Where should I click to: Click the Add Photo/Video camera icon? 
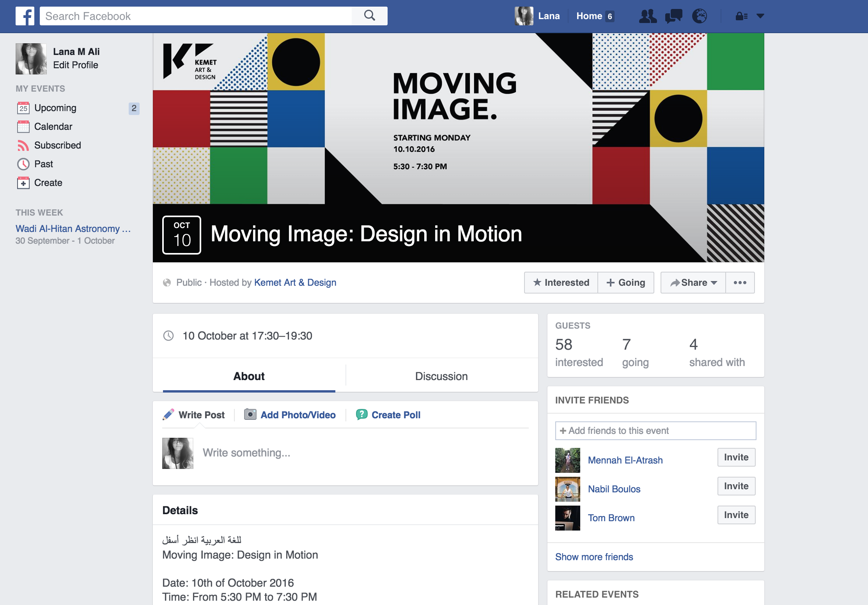click(x=250, y=414)
